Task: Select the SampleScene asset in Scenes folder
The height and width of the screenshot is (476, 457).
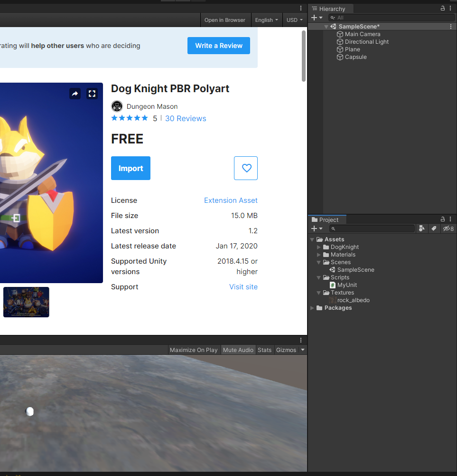Action: tap(355, 270)
